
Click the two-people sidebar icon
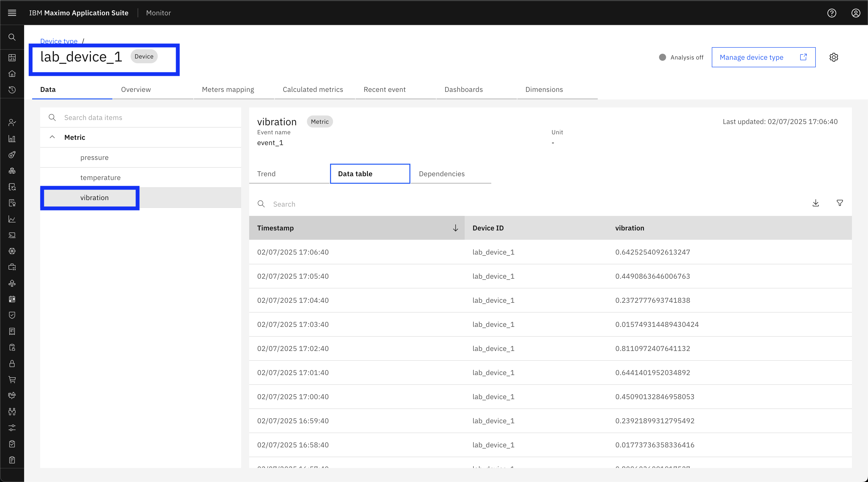pos(12,412)
